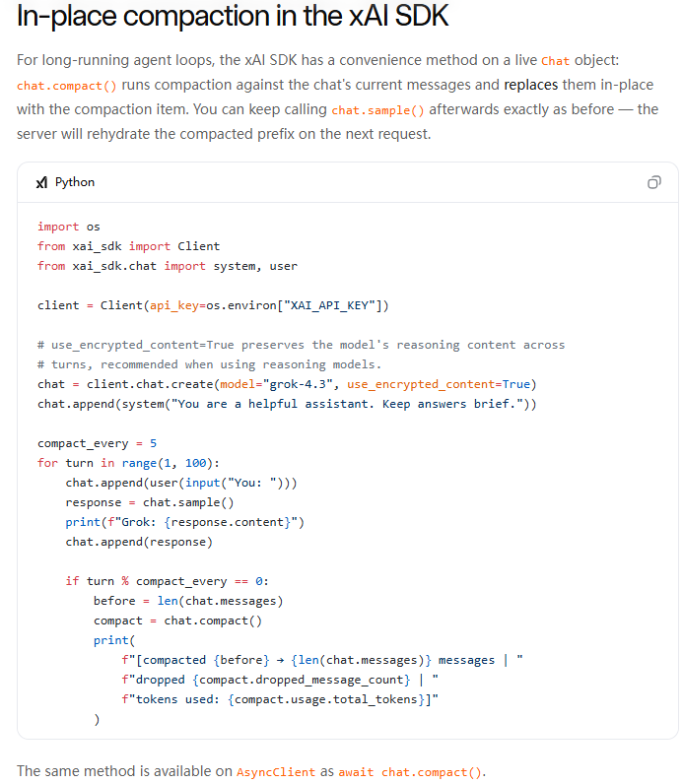This screenshot has width=683, height=784.
Task: Click inline code 'Chat' in intro paragraph
Action: pos(556,61)
